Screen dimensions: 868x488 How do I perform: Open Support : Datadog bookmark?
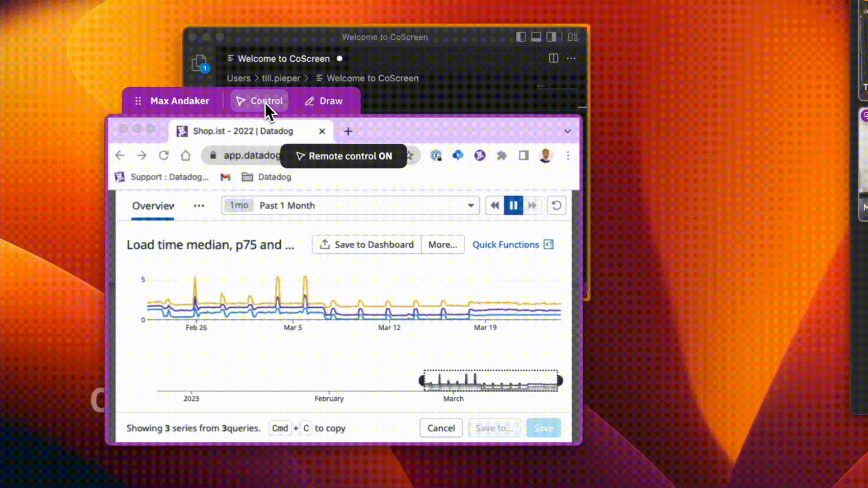click(161, 177)
